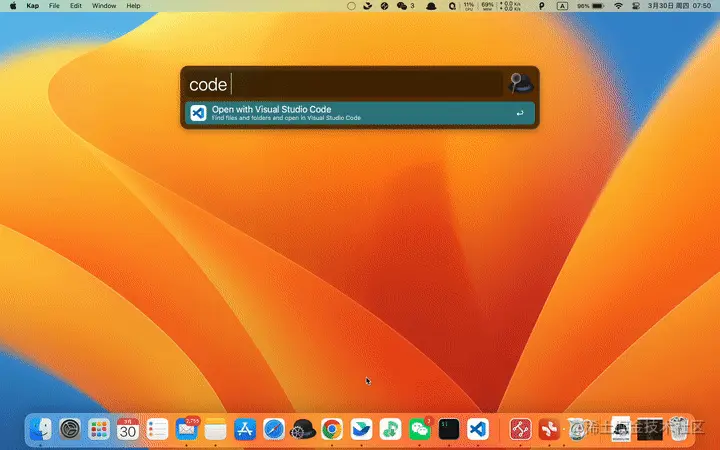Viewport: 720px width, 450px height.
Task: Open the Help menu
Action: click(133, 6)
